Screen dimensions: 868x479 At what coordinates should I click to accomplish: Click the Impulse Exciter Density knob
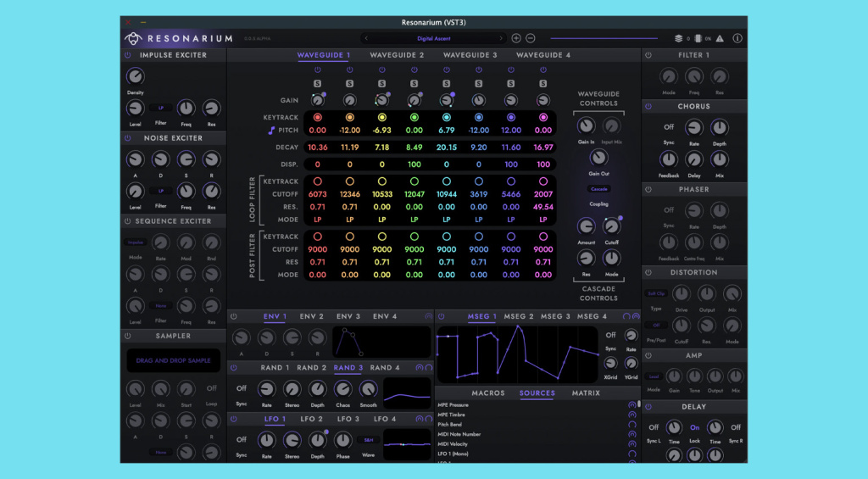pos(135,75)
